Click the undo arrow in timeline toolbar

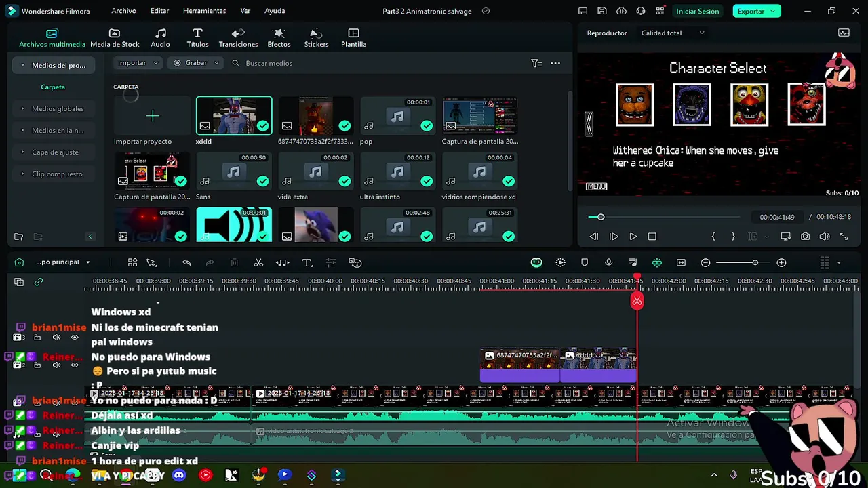click(186, 262)
